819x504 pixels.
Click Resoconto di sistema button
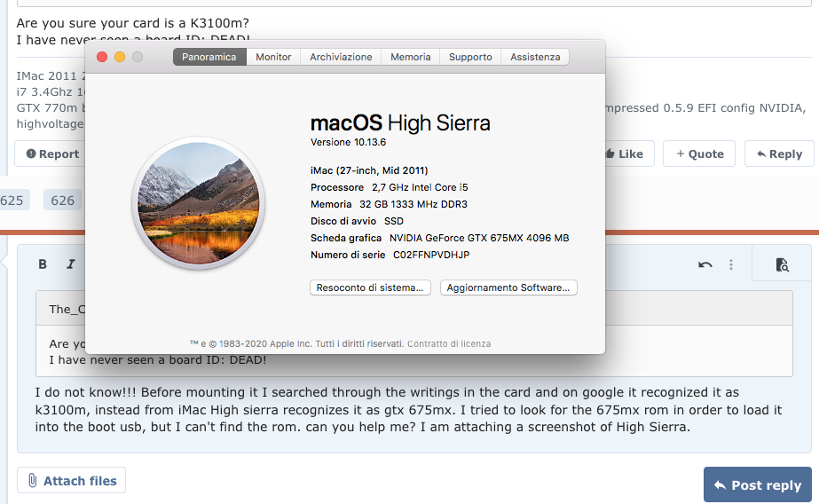(370, 287)
